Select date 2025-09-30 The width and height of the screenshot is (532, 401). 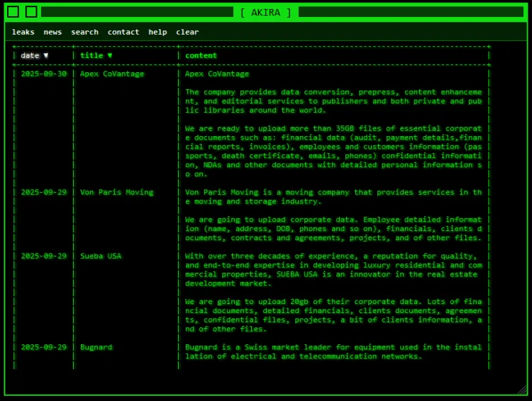click(x=44, y=74)
